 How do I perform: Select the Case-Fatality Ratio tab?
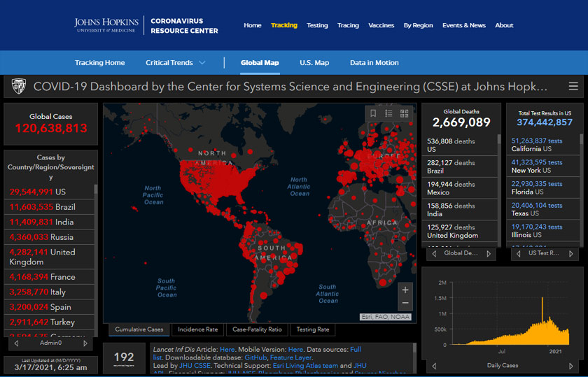pos(257,329)
